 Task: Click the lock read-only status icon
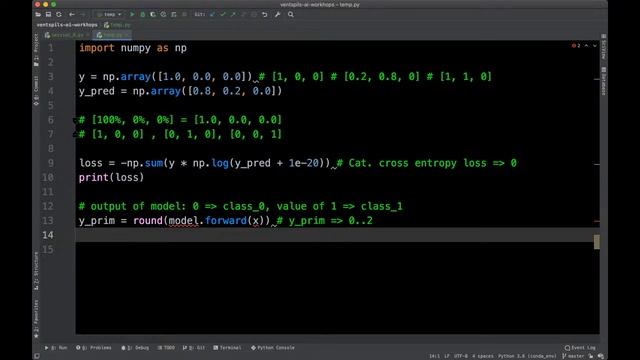tap(591, 356)
